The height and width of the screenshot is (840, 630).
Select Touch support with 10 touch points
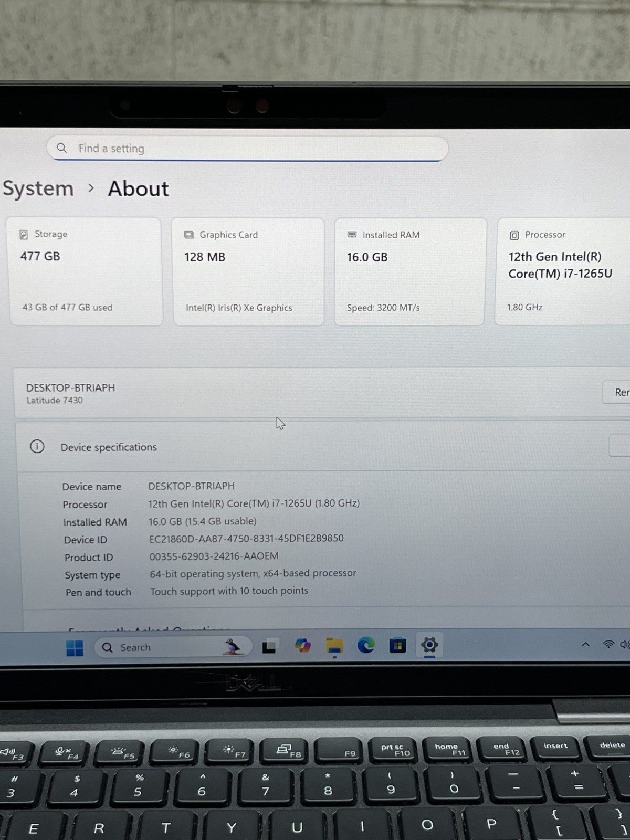coord(229,591)
